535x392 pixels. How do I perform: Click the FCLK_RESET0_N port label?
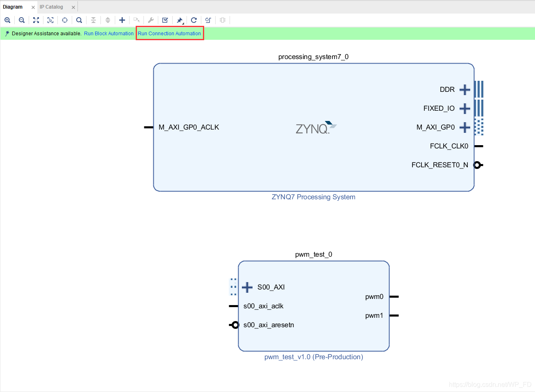(440, 165)
